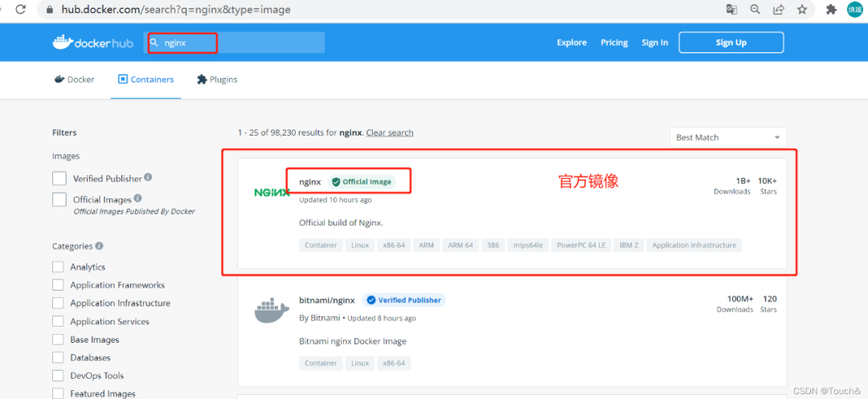Click "Updated 10 hours ago" text
This screenshot has height=399, width=868.
point(335,199)
